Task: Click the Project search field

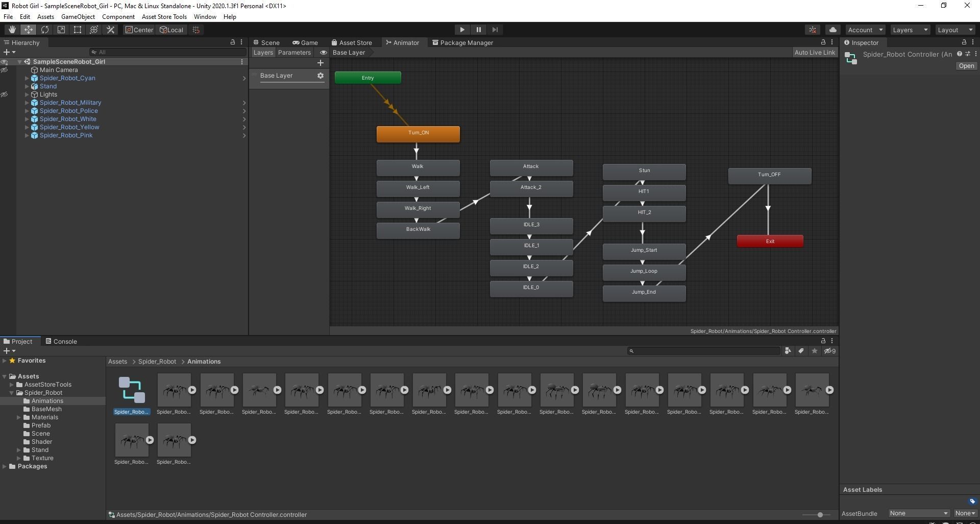Action: point(704,351)
